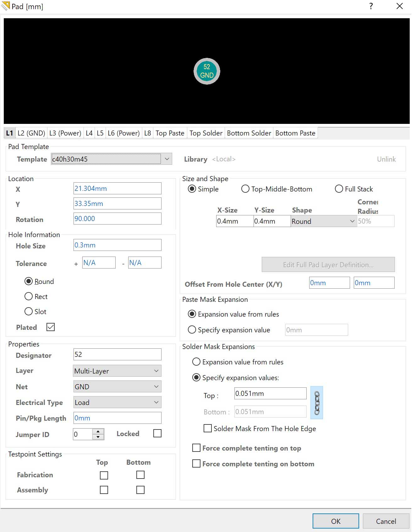This screenshot has width=416, height=532.
Task: Click the Hole Size input field
Action: pos(117,245)
